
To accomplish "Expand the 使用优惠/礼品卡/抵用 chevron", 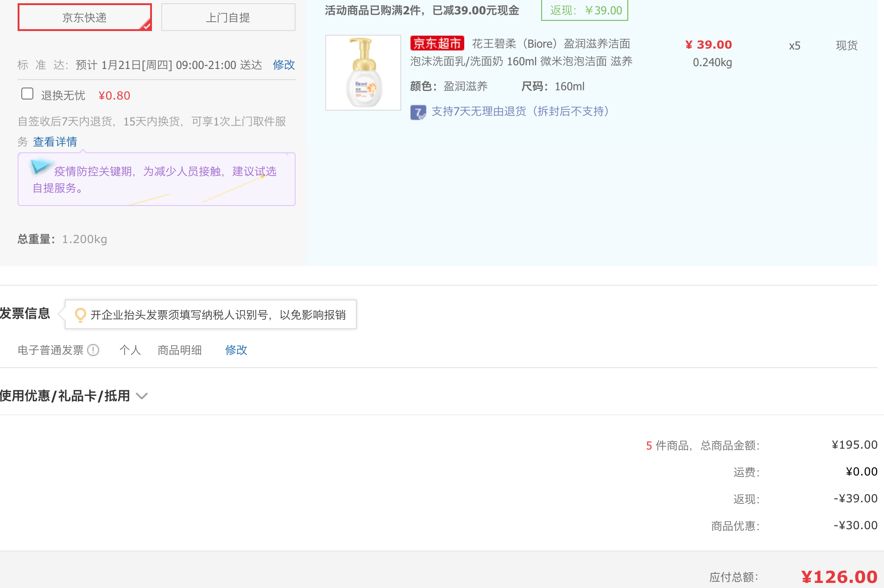I will (142, 396).
